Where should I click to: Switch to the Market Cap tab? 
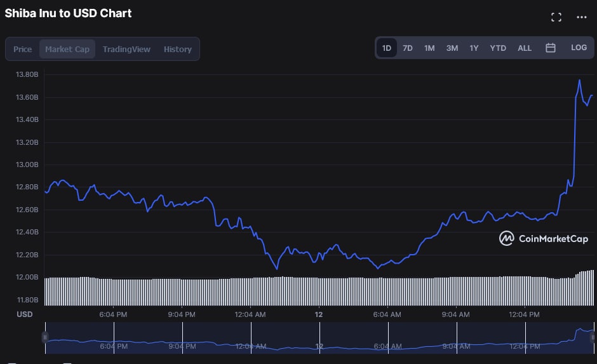67,49
